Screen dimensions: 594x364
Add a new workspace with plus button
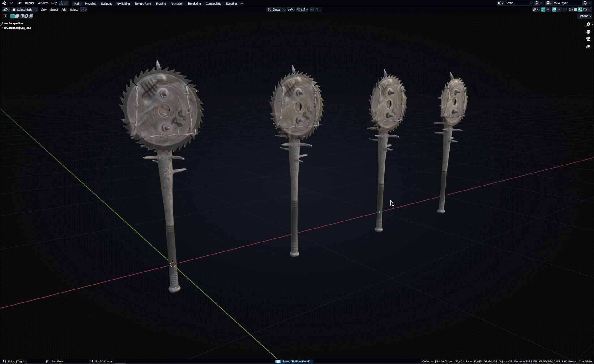[x=242, y=4]
